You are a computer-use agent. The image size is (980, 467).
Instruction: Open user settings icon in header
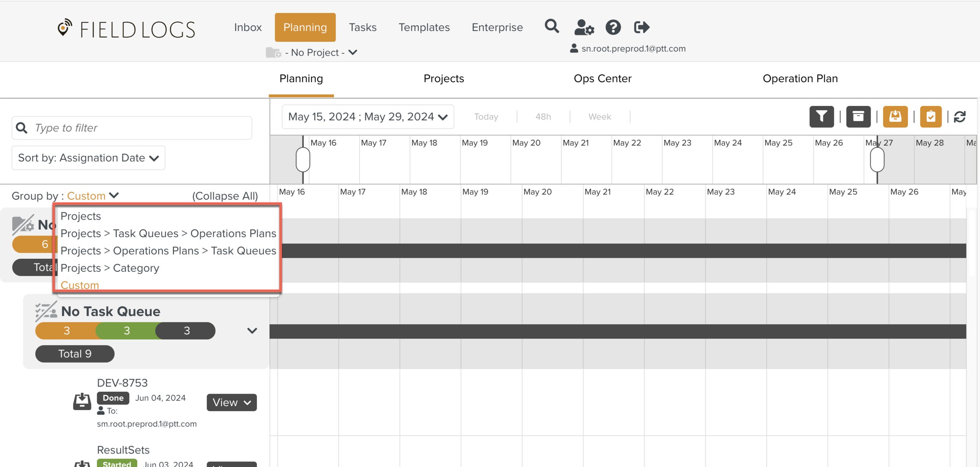tap(584, 27)
